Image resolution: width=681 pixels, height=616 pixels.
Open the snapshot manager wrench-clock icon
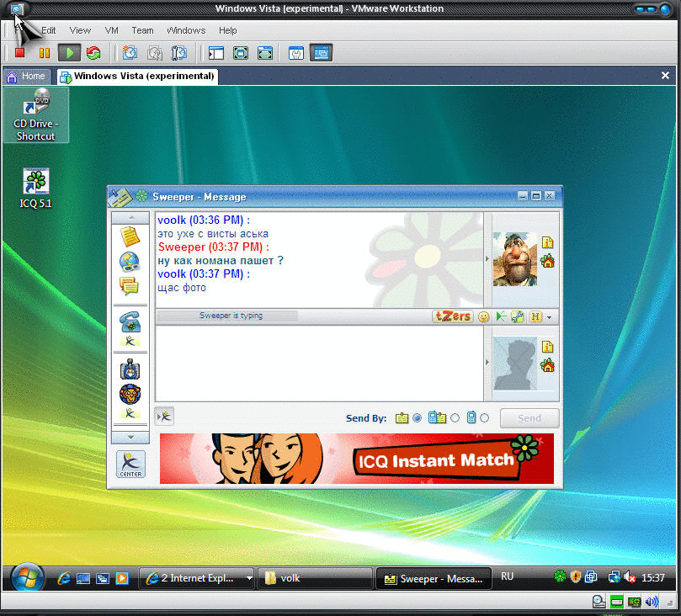(x=179, y=53)
